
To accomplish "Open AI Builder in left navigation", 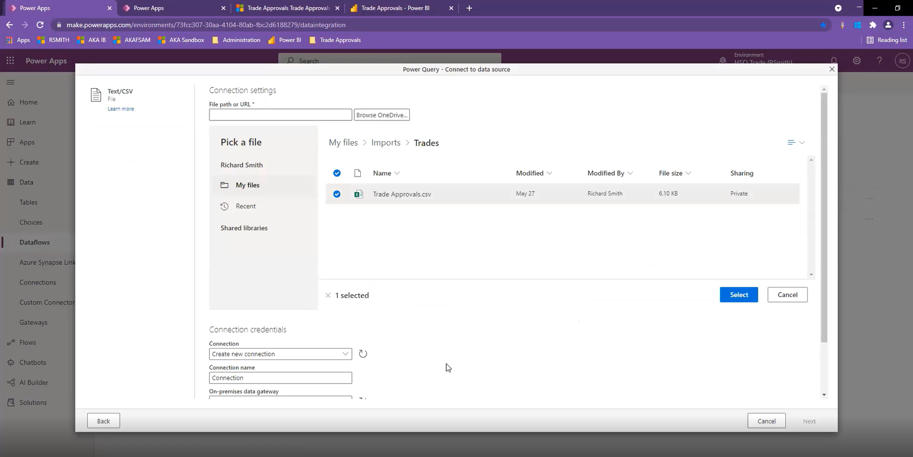I will coord(33,382).
